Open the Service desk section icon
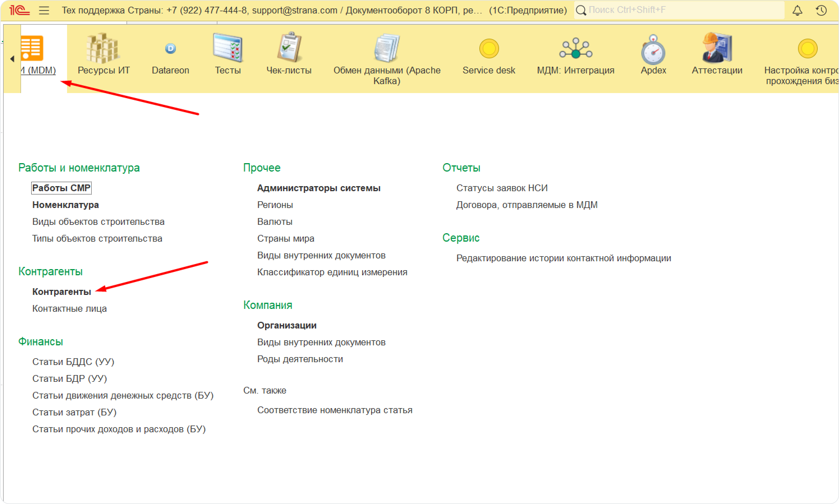 coord(489,48)
